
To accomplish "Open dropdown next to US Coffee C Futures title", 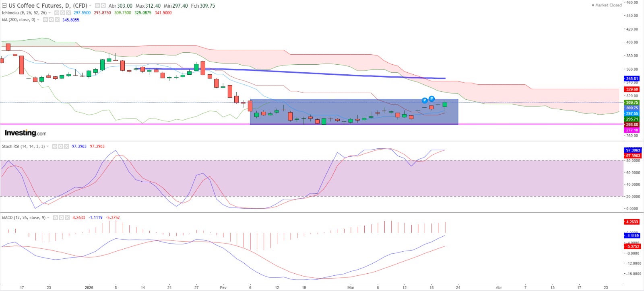I will pos(90,6).
